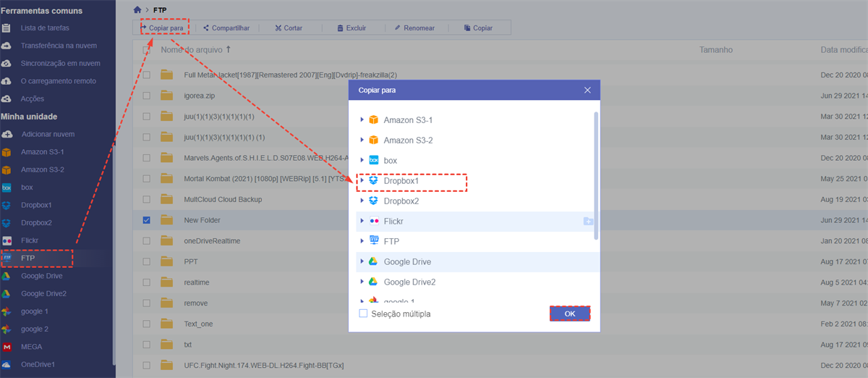Viewport: 868px width, 378px height.
Task: Click Excluir toolbar button
Action: (x=352, y=28)
